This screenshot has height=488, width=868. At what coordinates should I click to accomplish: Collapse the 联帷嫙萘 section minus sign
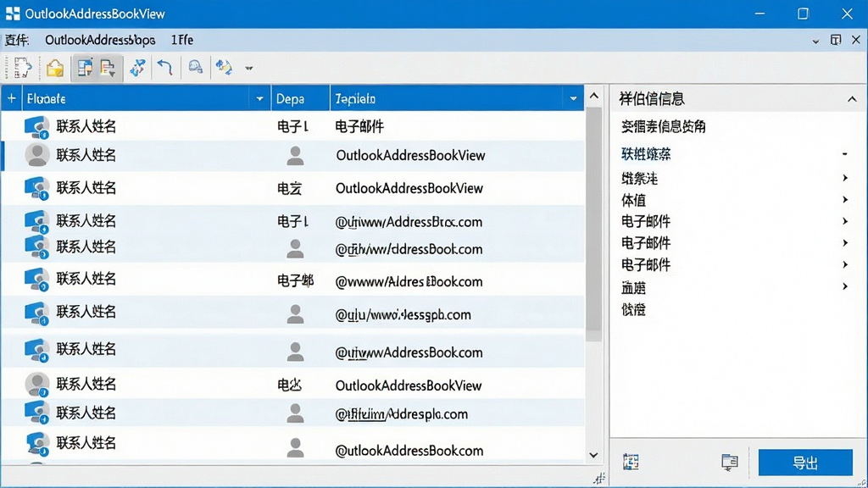845,154
